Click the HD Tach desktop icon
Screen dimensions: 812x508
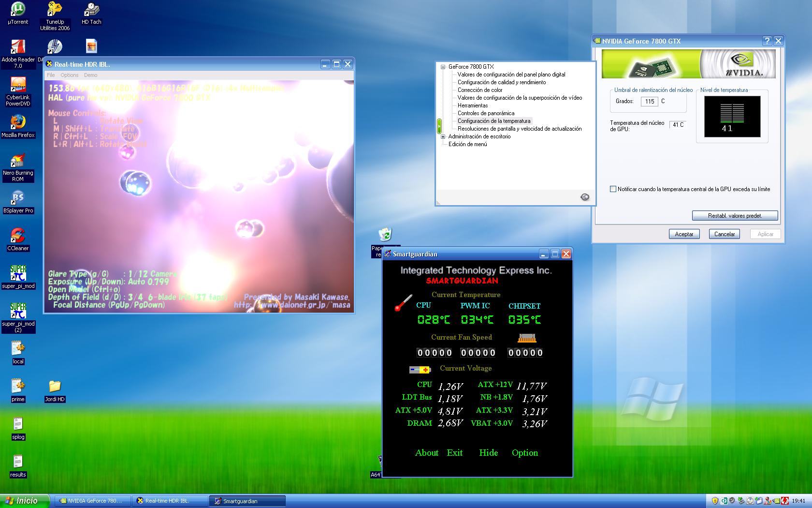click(91, 13)
